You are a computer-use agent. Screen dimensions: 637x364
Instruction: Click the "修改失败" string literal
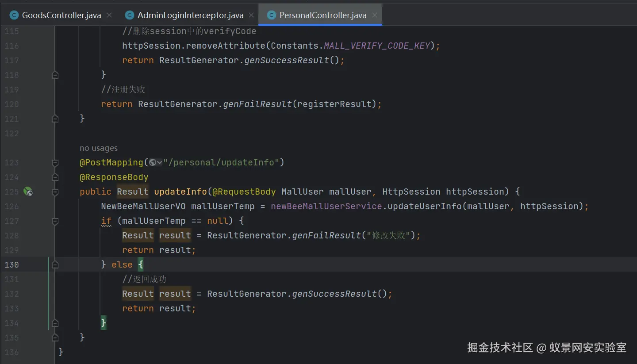tap(388, 235)
